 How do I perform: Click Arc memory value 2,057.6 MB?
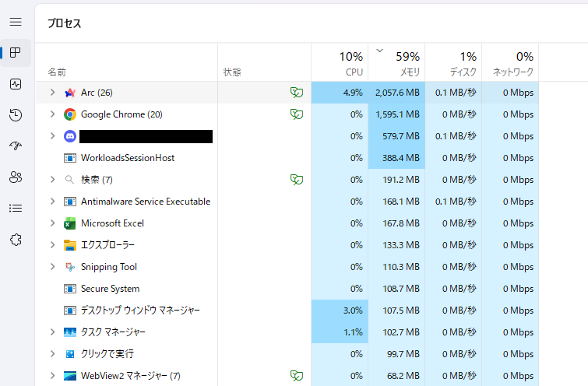[396, 93]
